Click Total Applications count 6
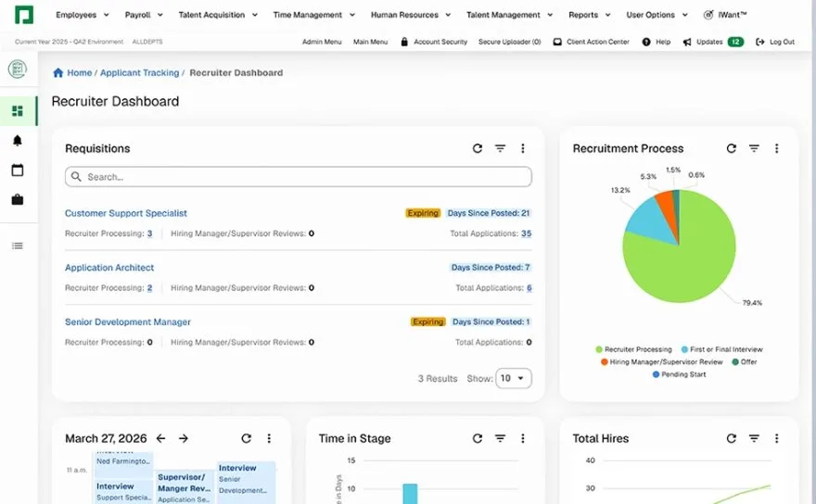The width and height of the screenshot is (816, 504). (529, 287)
